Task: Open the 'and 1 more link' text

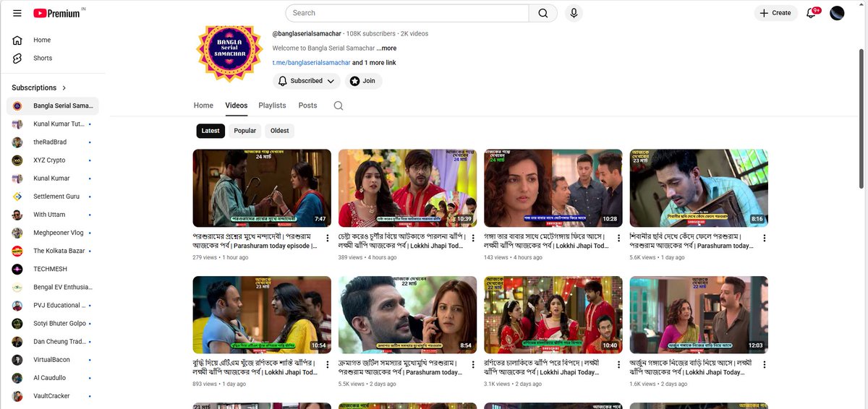Action: pos(374,63)
